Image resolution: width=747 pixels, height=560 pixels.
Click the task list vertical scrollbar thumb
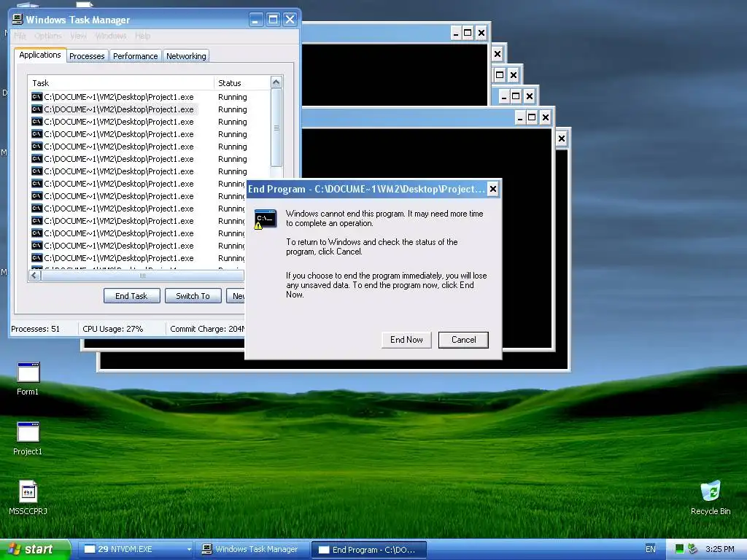pyautogui.click(x=276, y=128)
